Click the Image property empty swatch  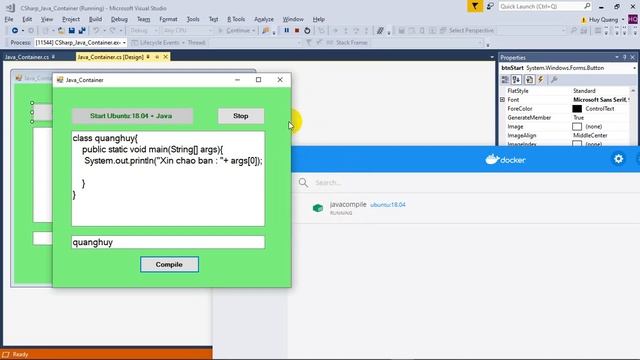[x=577, y=127]
